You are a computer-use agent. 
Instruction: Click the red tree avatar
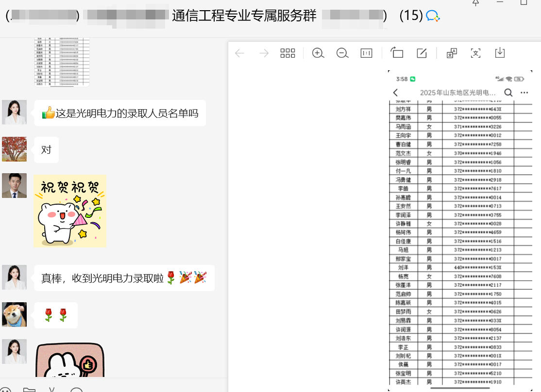(x=14, y=149)
